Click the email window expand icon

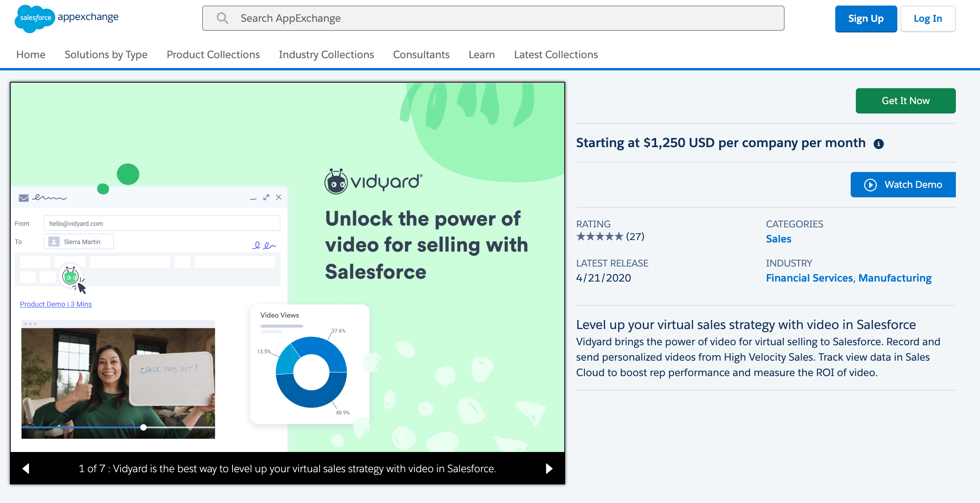click(266, 197)
